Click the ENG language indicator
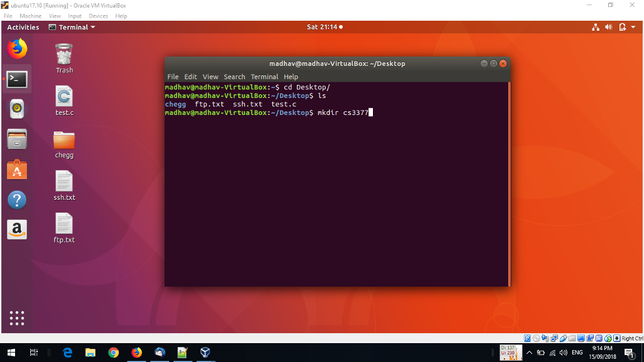 pyautogui.click(x=577, y=353)
